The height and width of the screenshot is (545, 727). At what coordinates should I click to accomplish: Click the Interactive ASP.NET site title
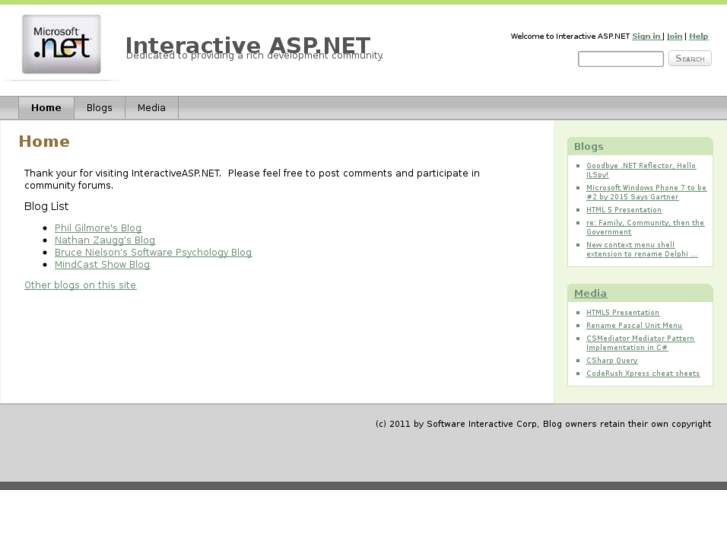(248, 45)
